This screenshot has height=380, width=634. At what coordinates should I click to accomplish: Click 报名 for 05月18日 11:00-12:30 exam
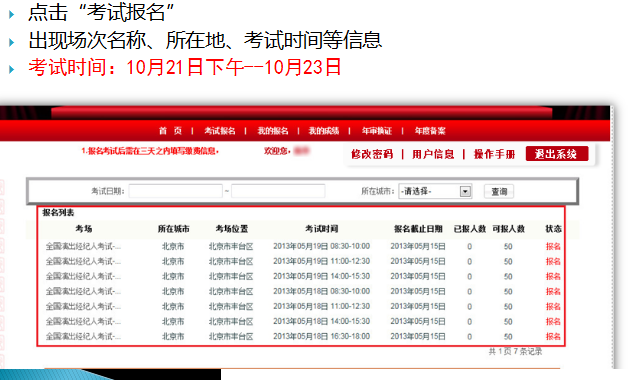click(553, 306)
